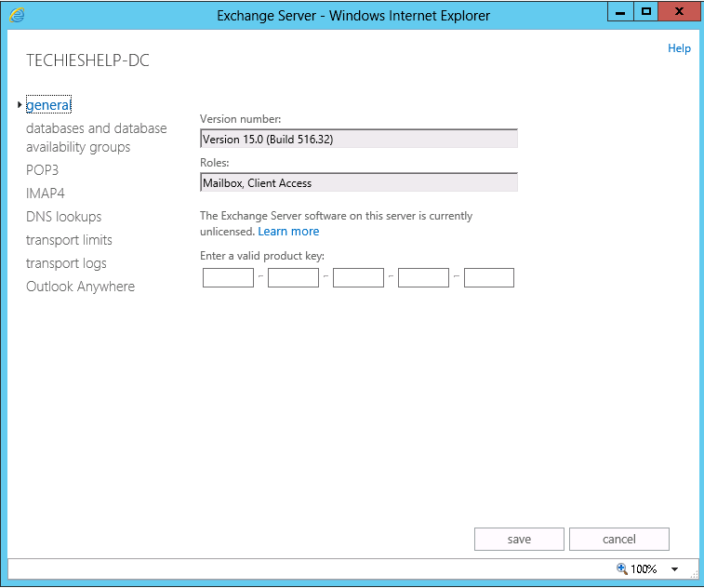Screen dimensions: 704x588
Task: Go to transport limits section
Action: [x=69, y=240]
